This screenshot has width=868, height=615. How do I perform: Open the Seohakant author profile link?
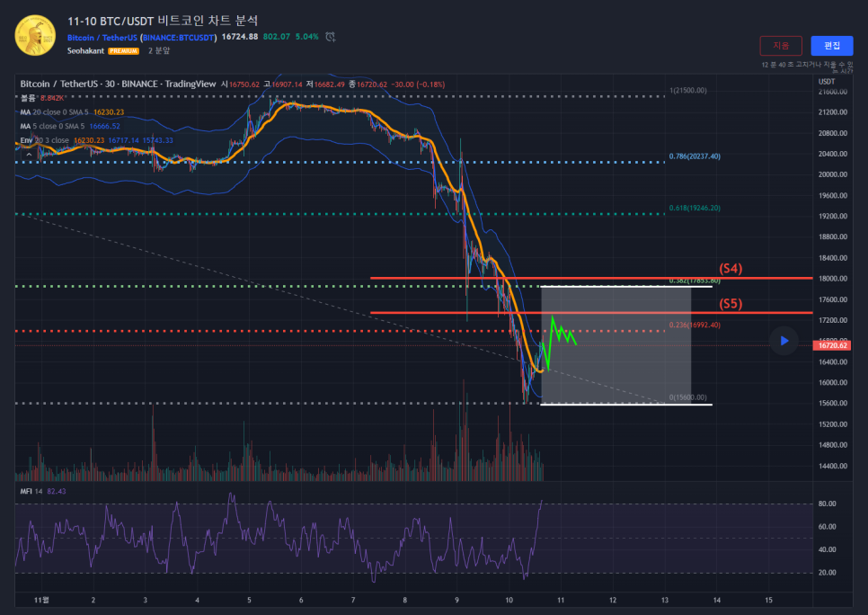point(86,51)
